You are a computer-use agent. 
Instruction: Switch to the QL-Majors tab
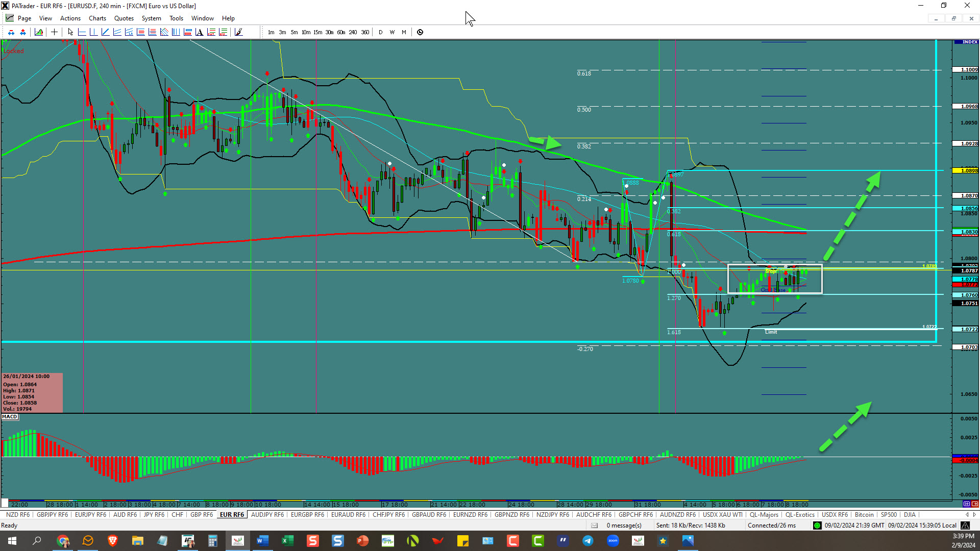tap(764, 515)
